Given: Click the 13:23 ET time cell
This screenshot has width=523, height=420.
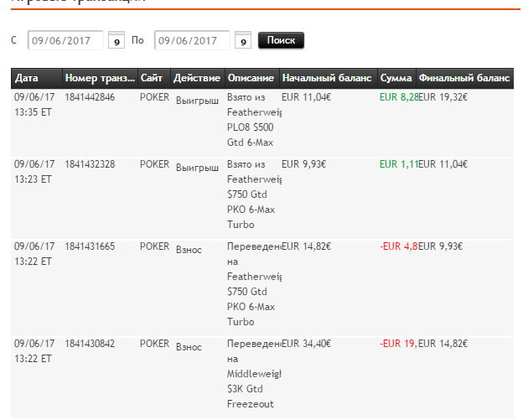Looking at the screenshot, I should 33,179.
